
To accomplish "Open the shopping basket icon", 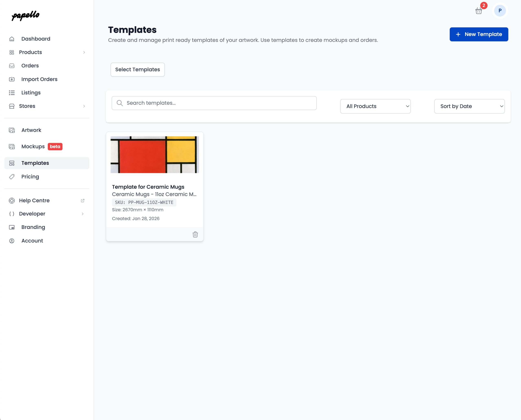I will tap(478, 11).
